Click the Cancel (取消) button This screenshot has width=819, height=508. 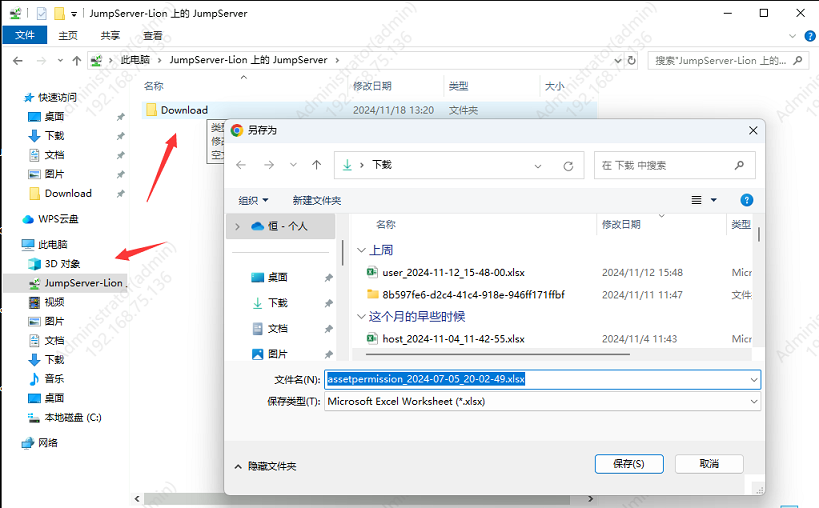coord(709,464)
